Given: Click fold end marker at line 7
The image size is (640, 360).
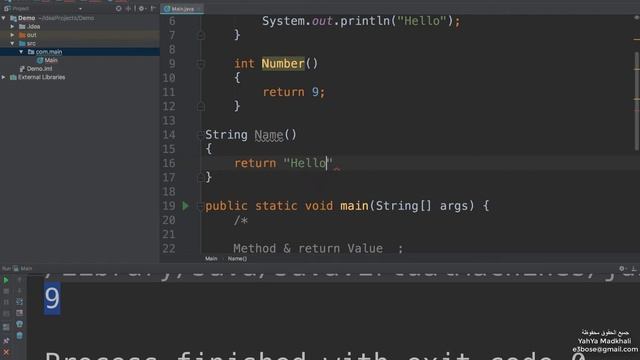Looking at the screenshot, I should click(x=200, y=36).
